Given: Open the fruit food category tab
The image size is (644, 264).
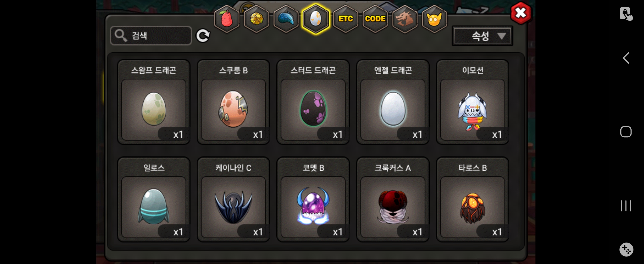Looking at the screenshot, I should pos(227,19).
